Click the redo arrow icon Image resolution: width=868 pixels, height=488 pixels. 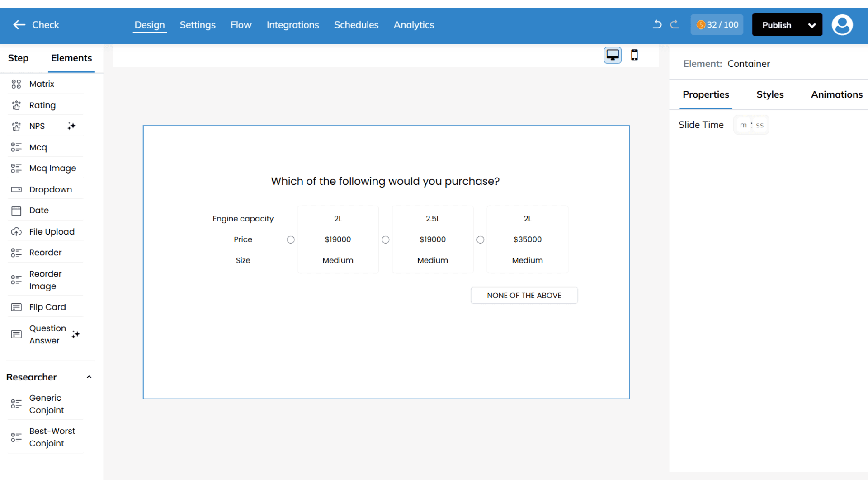(x=675, y=24)
